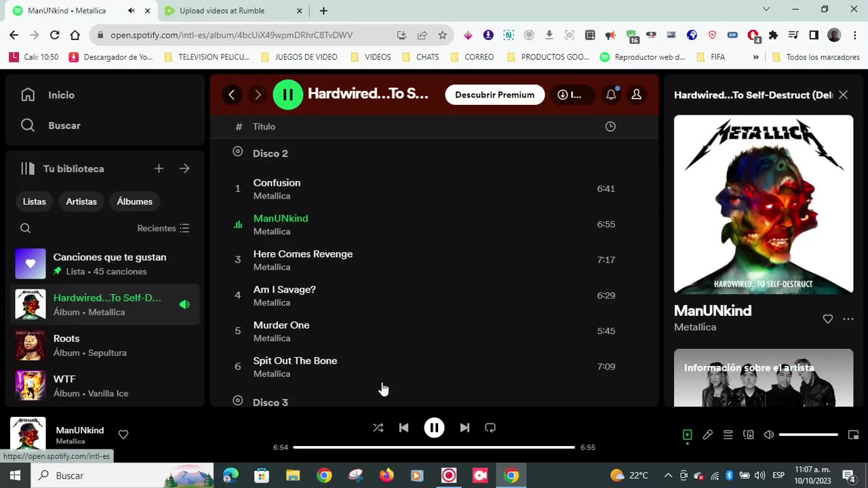Select track Here Comes Revenge
The height and width of the screenshot is (488, 868).
pos(434,260)
